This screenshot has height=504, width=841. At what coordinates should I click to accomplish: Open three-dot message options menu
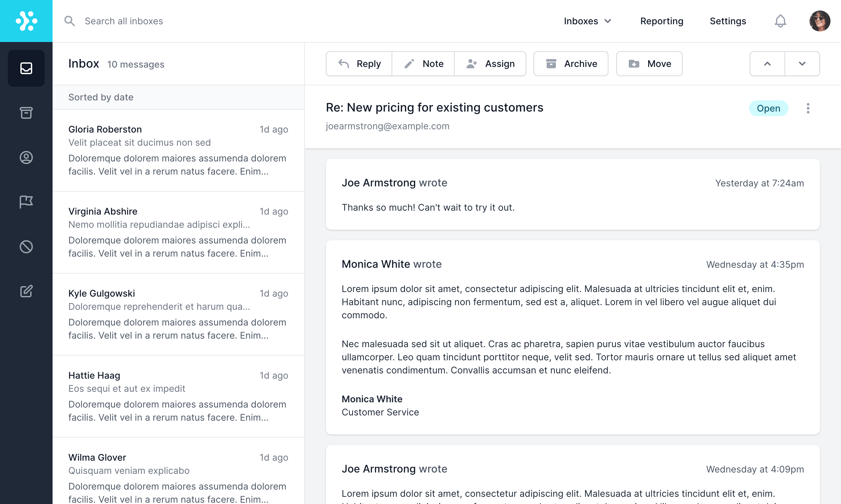[808, 108]
